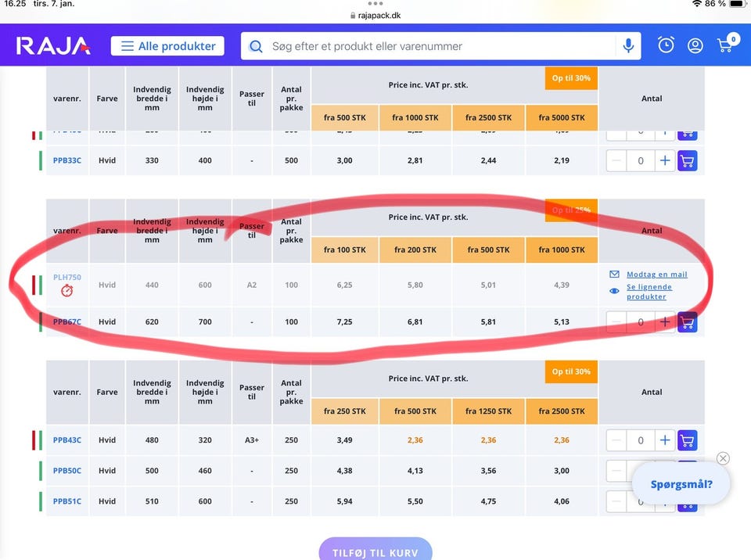
Task: Increase quantity for PPB43C
Action: (x=664, y=440)
